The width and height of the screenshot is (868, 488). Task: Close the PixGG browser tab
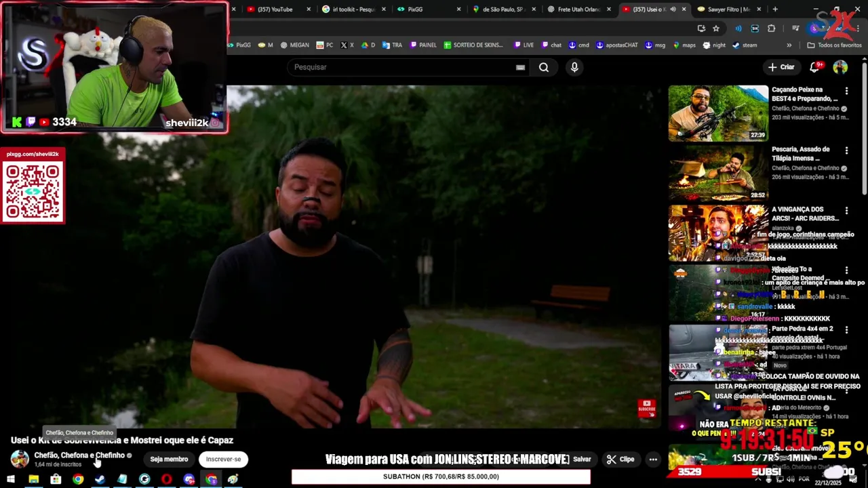[x=458, y=9]
